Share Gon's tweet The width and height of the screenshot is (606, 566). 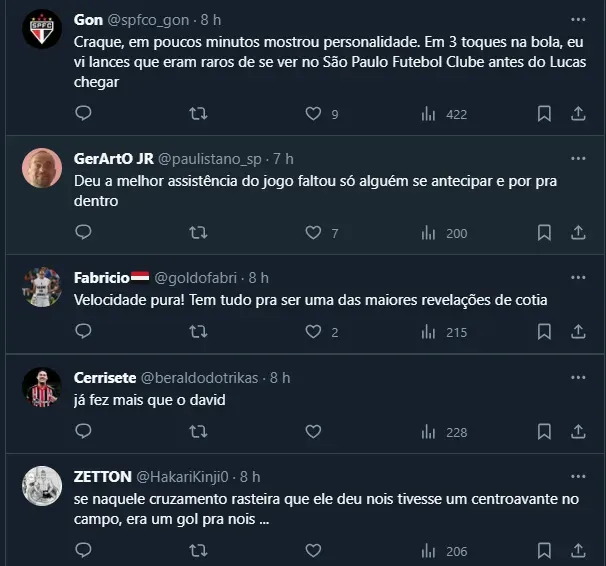pyautogui.click(x=578, y=114)
